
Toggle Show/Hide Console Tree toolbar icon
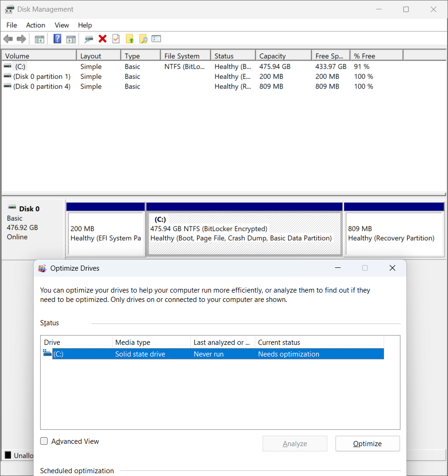(x=40, y=39)
